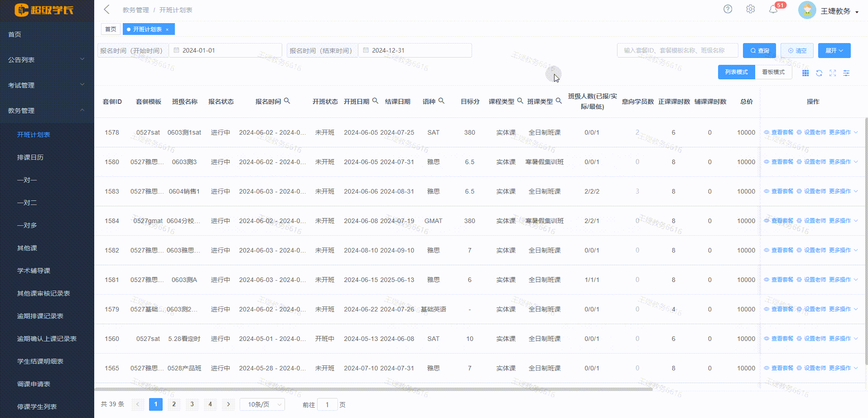Screen dimensions: 868x418
Task: Open the table settings filter icon
Action: point(846,73)
